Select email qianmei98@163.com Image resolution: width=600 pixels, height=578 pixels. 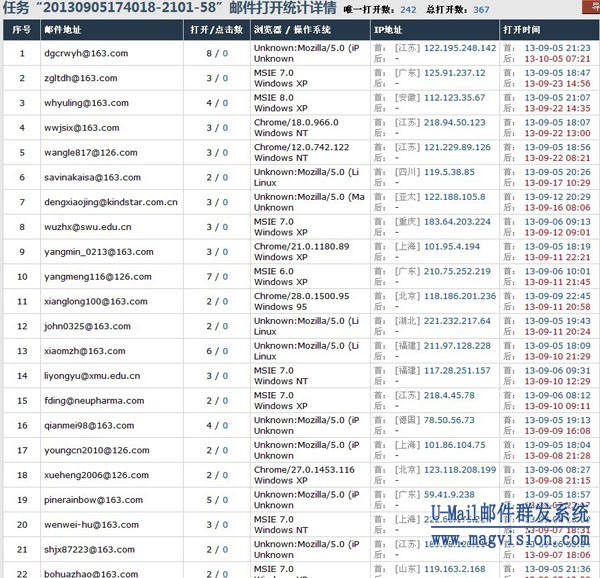coord(89,425)
